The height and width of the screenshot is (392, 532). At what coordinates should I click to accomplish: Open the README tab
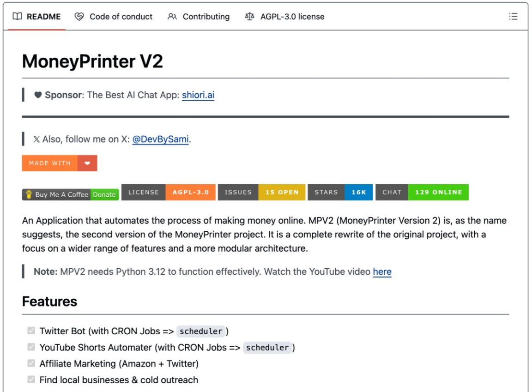pyautogui.click(x=36, y=17)
